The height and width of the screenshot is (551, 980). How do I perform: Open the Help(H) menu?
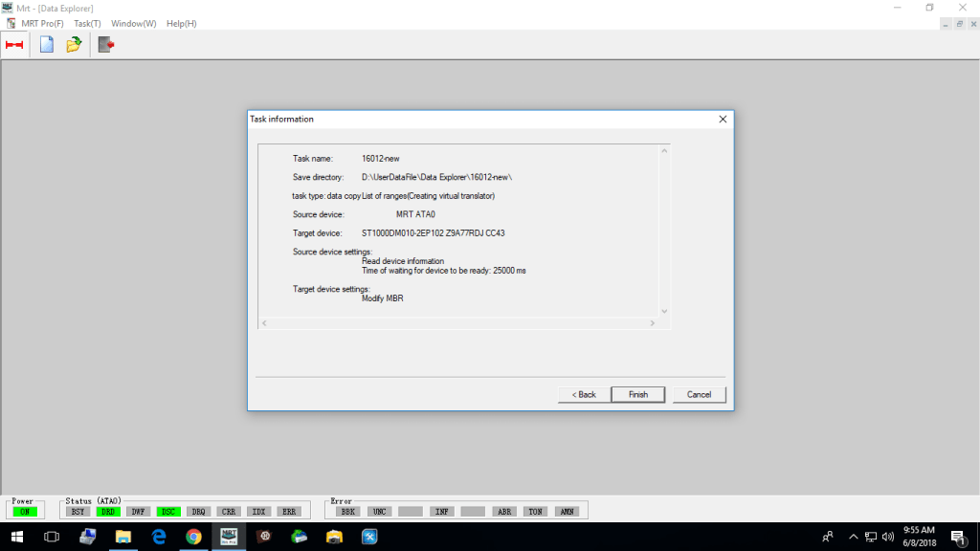(x=181, y=23)
